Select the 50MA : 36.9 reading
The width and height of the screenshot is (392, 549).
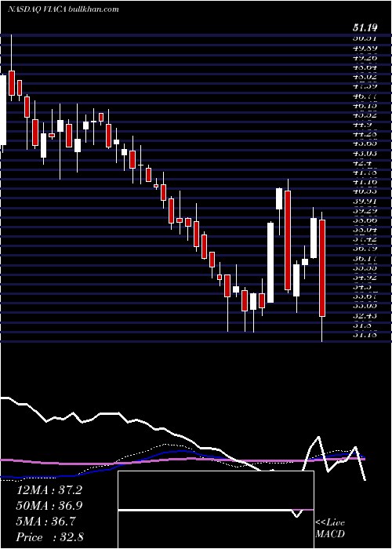(x=49, y=506)
